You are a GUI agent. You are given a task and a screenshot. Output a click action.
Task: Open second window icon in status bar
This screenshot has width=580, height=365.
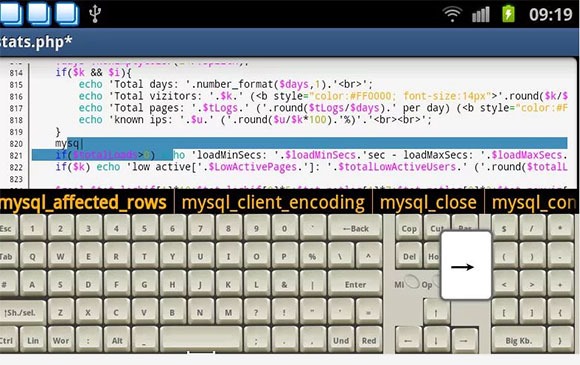click(39, 14)
